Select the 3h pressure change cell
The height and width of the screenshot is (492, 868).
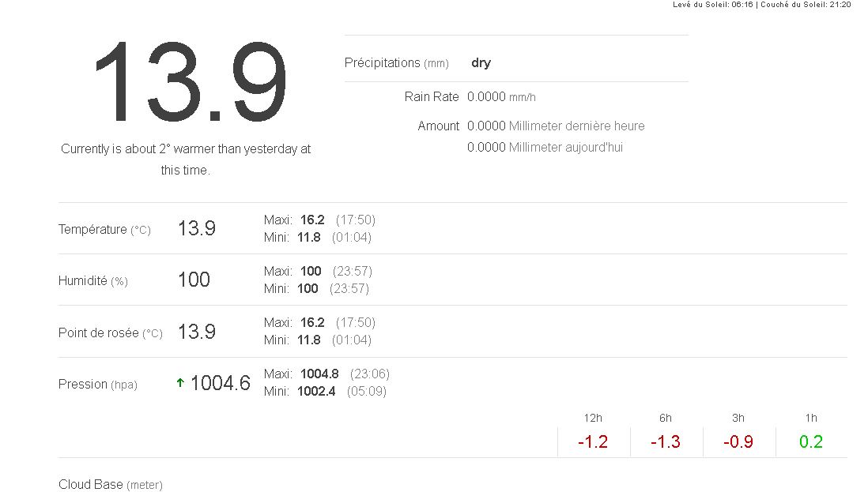[738, 441]
